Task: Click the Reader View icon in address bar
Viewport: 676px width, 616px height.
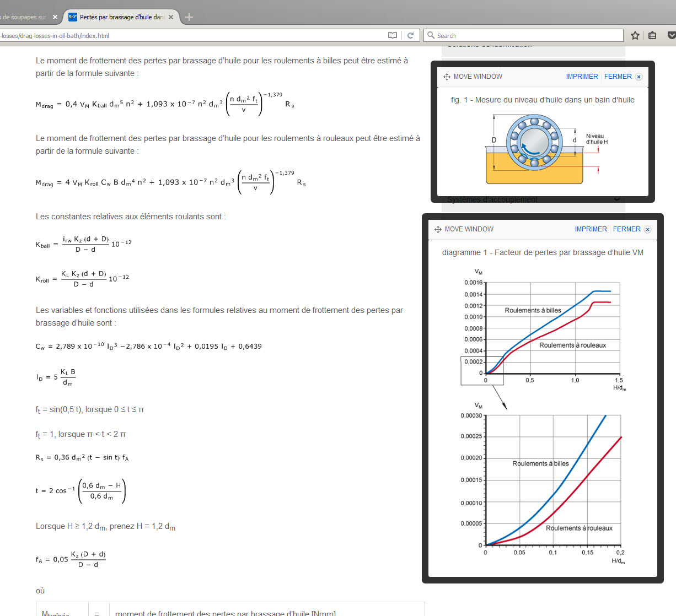Action: coord(393,35)
